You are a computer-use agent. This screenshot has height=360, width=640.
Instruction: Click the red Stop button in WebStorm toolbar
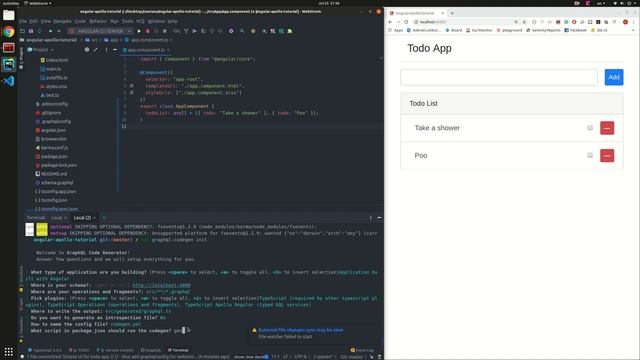click(148, 31)
